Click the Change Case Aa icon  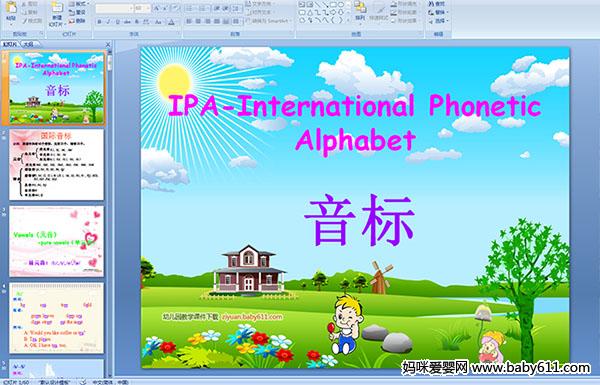158,22
